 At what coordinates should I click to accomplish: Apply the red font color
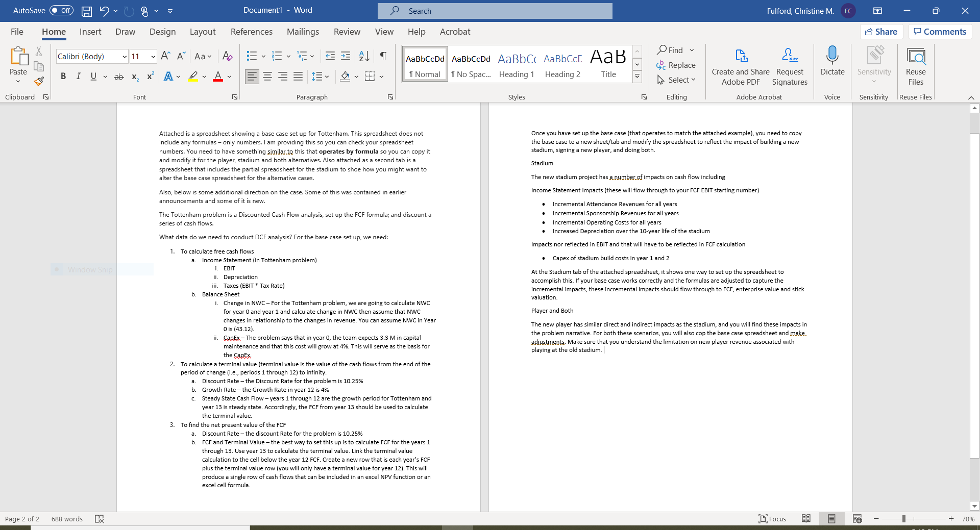(x=218, y=77)
